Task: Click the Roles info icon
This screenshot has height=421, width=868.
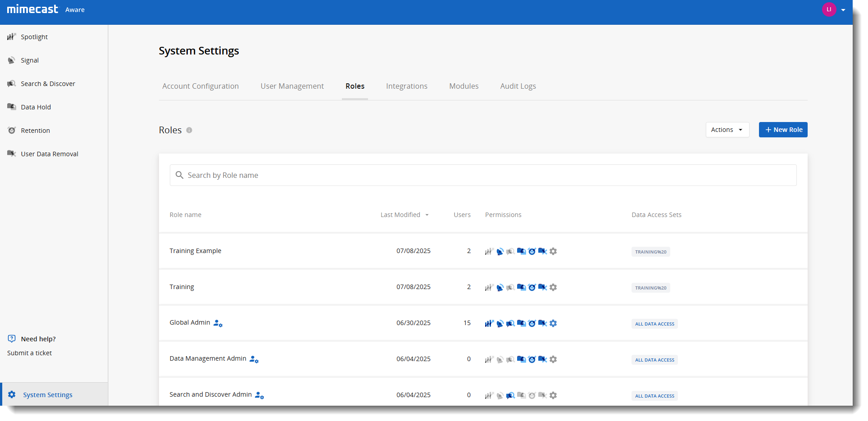Action: (189, 130)
